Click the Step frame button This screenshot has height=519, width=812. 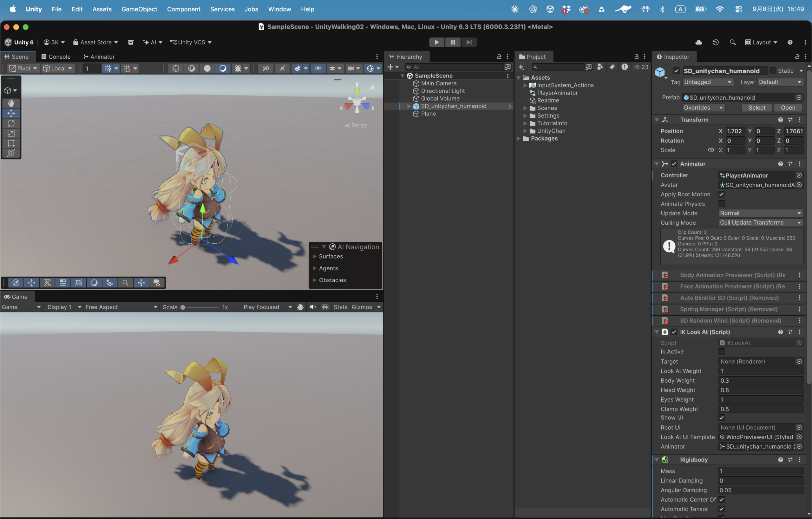pos(469,42)
